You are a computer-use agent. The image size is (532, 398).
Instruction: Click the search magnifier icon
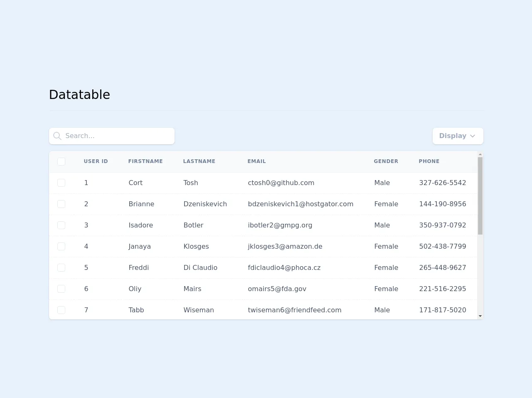tap(57, 136)
